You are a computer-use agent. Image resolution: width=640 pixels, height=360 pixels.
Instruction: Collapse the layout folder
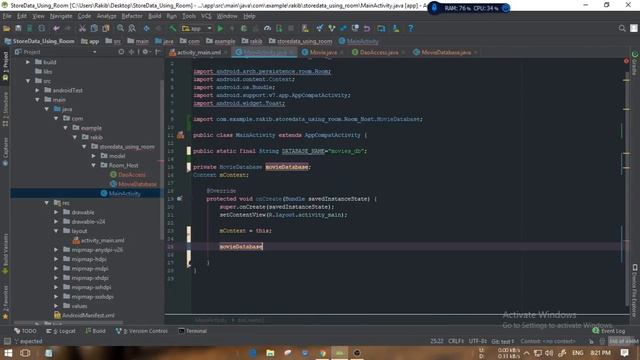tap(56, 231)
